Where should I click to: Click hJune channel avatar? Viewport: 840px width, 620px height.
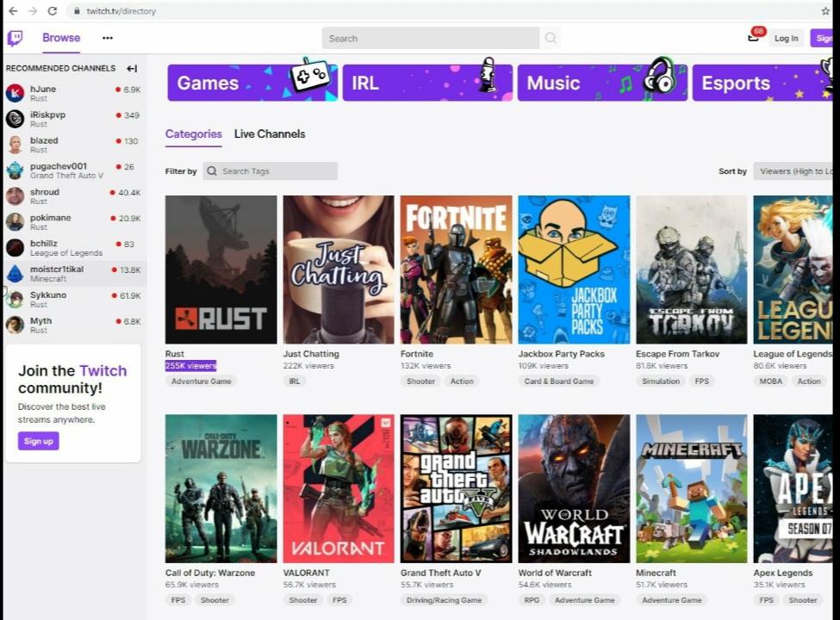click(15, 93)
